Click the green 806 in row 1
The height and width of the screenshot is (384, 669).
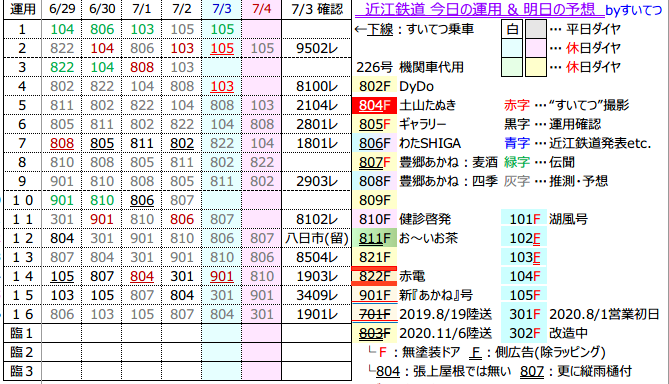(x=102, y=29)
